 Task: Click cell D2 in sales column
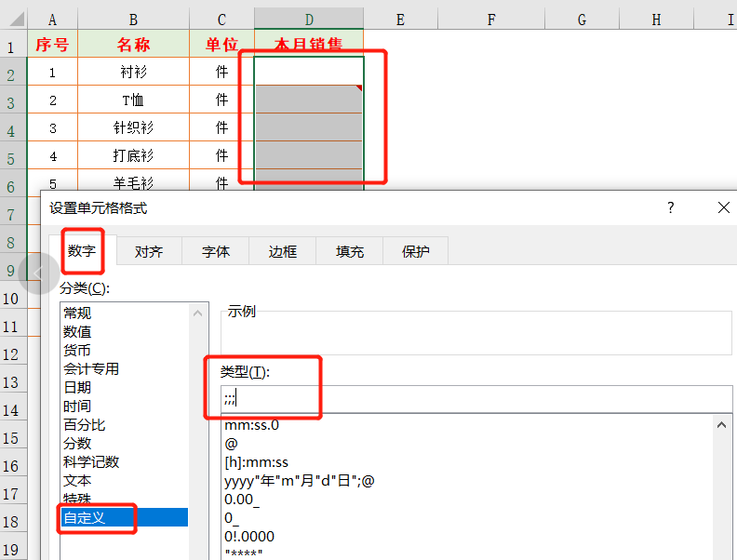coord(309,72)
